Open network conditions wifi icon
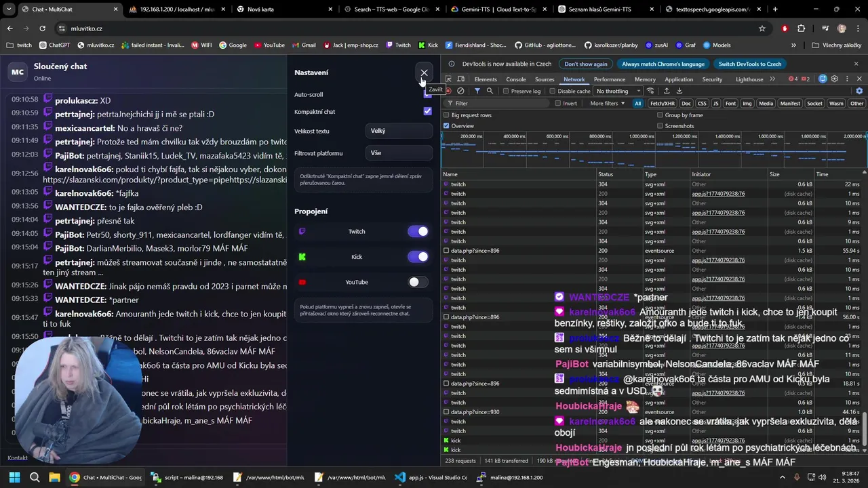This screenshot has height=488, width=868. pos(651,91)
